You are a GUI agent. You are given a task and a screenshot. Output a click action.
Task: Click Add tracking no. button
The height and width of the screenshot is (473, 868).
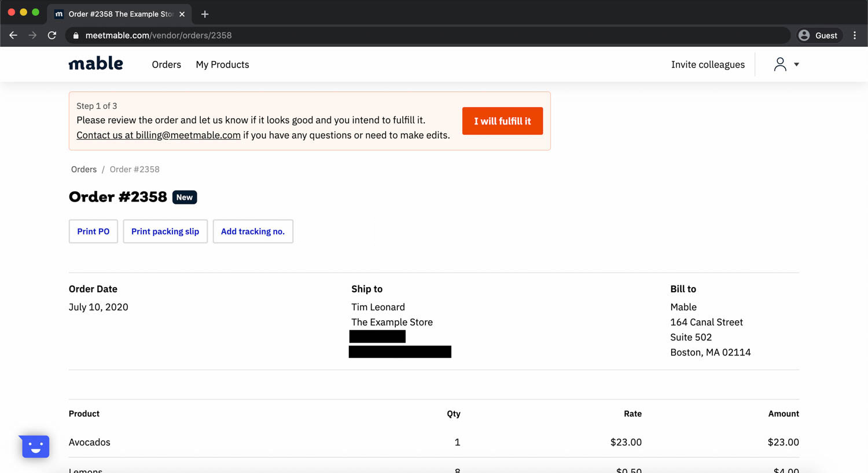[253, 231]
